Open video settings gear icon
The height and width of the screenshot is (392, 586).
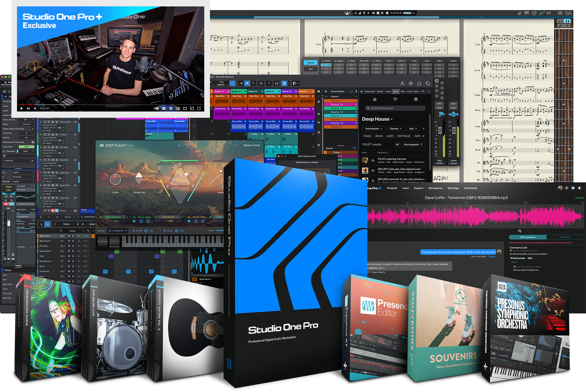point(171,108)
